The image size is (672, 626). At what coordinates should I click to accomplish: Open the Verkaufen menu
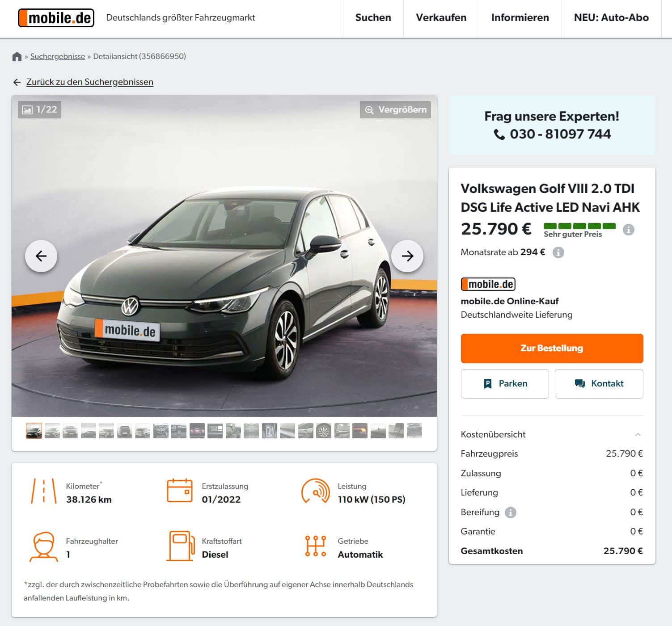(441, 18)
